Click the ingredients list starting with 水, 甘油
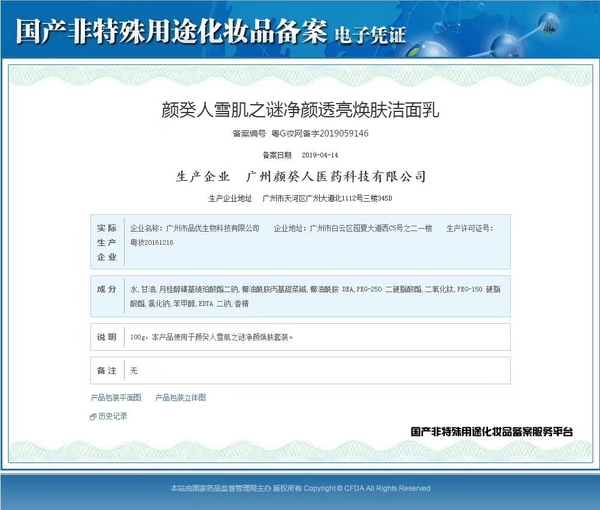The image size is (600, 510). [315, 296]
